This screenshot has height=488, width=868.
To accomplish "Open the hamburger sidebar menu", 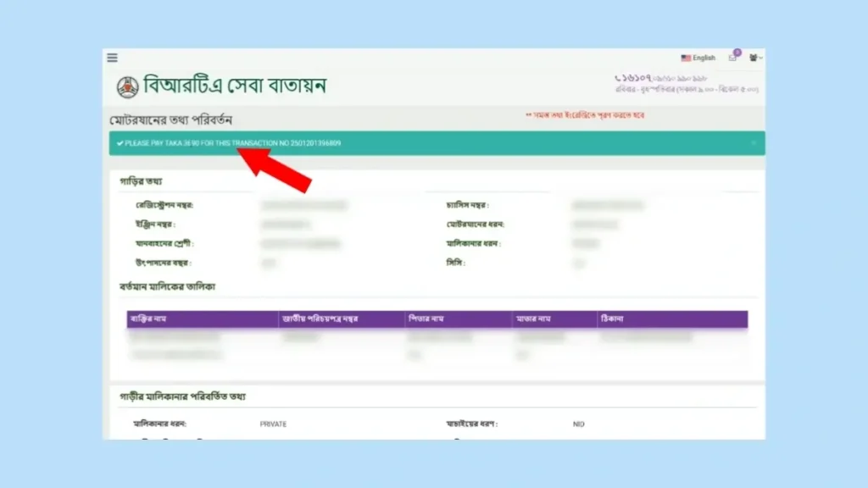I will point(112,58).
